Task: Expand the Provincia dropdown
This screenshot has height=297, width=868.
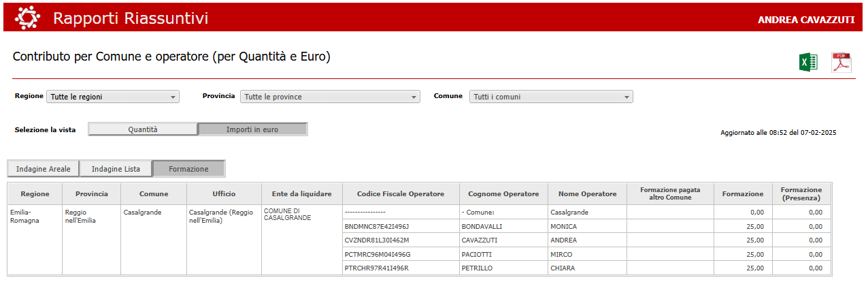Action: (x=330, y=97)
